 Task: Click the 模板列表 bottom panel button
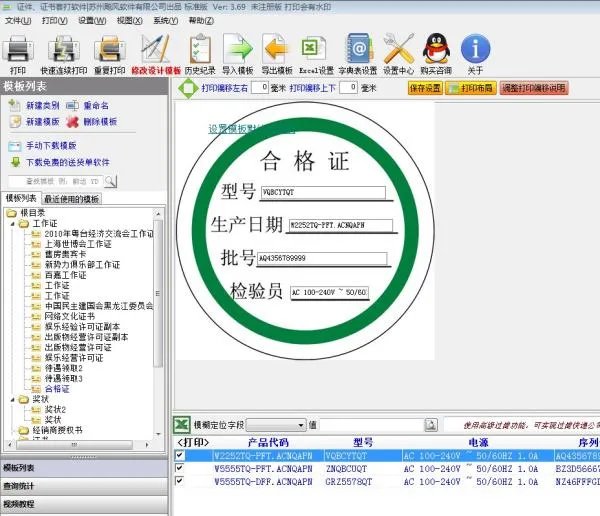84,468
